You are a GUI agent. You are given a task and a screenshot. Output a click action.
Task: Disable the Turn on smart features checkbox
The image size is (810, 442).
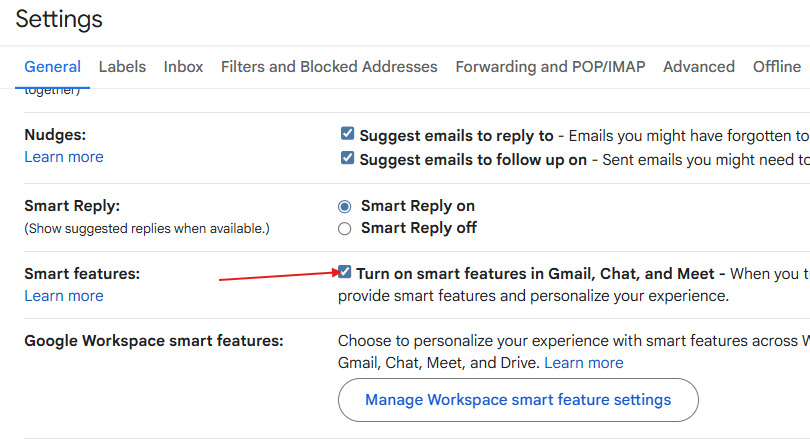pos(345,272)
